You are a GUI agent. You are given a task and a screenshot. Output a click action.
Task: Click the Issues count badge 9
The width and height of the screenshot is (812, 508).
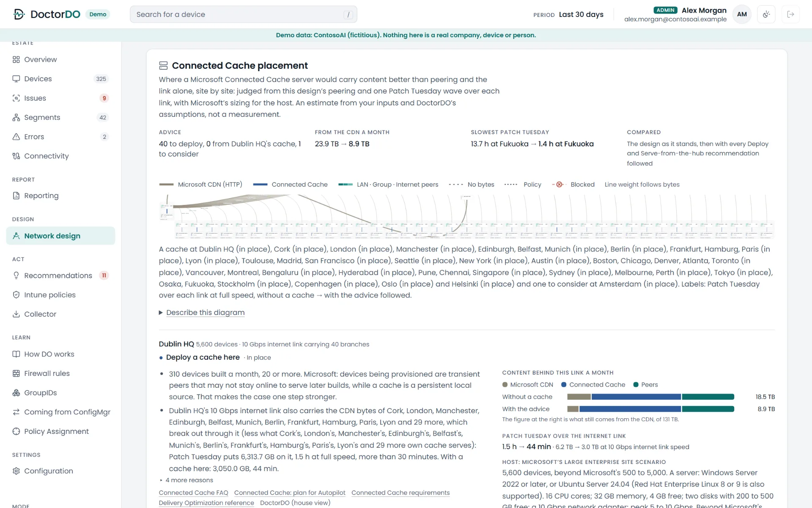[x=104, y=98]
